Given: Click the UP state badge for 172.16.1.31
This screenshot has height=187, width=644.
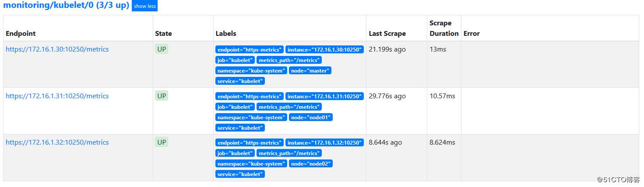Looking at the screenshot, I should coord(162,96).
